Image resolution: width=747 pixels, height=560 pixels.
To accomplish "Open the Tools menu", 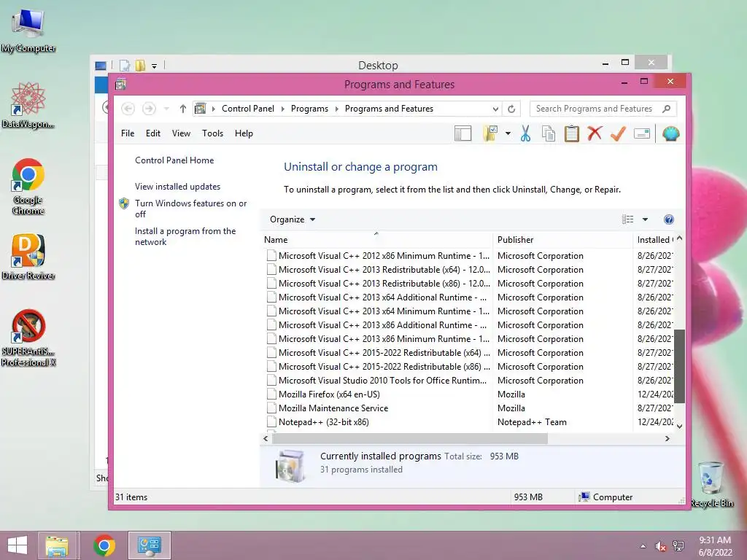I will click(x=212, y=134).
